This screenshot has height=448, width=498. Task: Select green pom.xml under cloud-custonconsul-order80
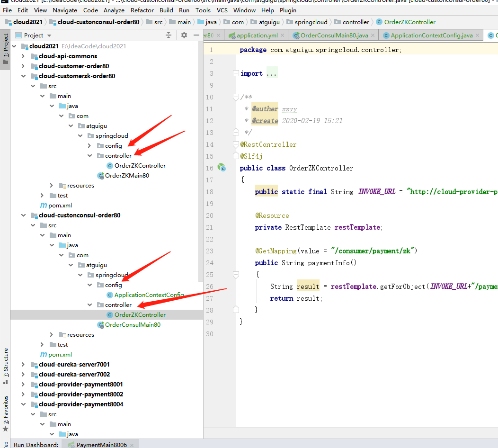(x=60, y=355)
